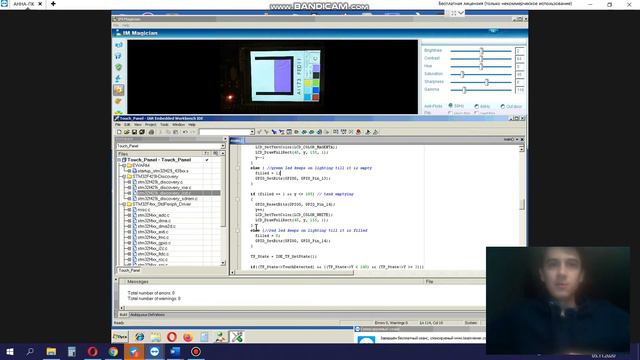Select stm32f4xx_dma2d.c in workspace tree
640x360 pixels.
point(156,226)
